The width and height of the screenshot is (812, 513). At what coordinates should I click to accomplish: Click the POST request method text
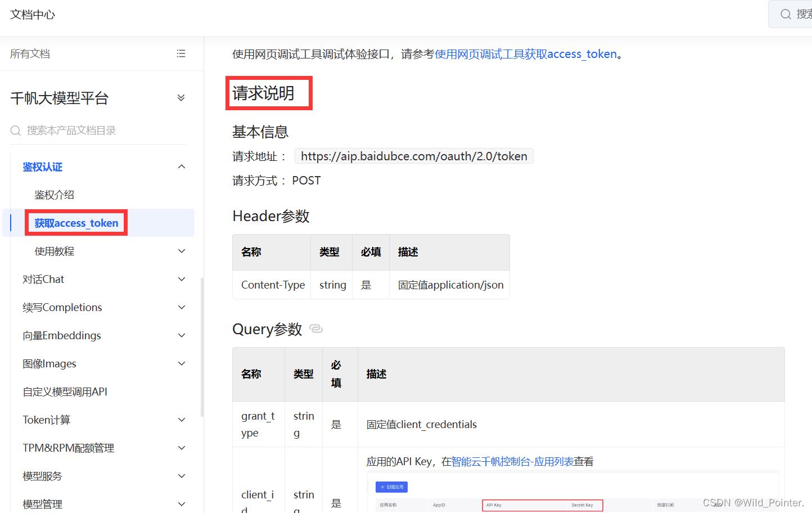tap(306, 181)
